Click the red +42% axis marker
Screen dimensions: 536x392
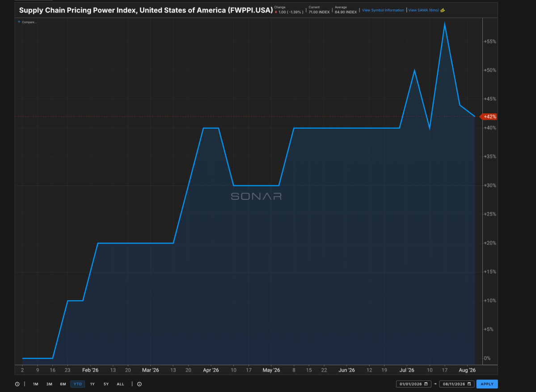point(489,117)
